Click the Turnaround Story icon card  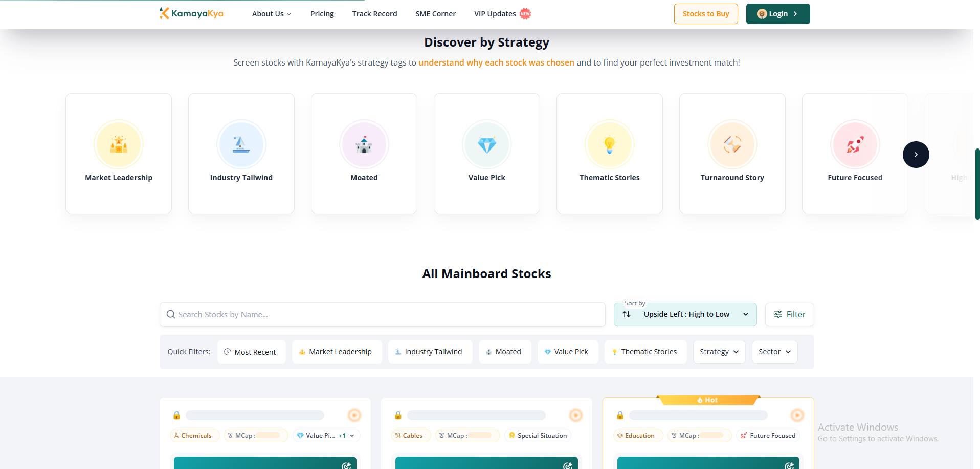(732, 154)
